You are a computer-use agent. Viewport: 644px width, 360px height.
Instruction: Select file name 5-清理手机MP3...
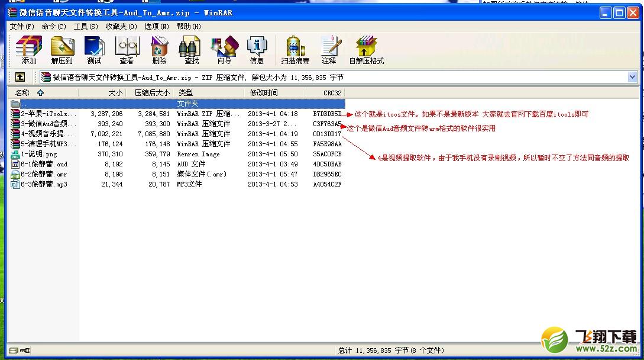tap(48, 144)
